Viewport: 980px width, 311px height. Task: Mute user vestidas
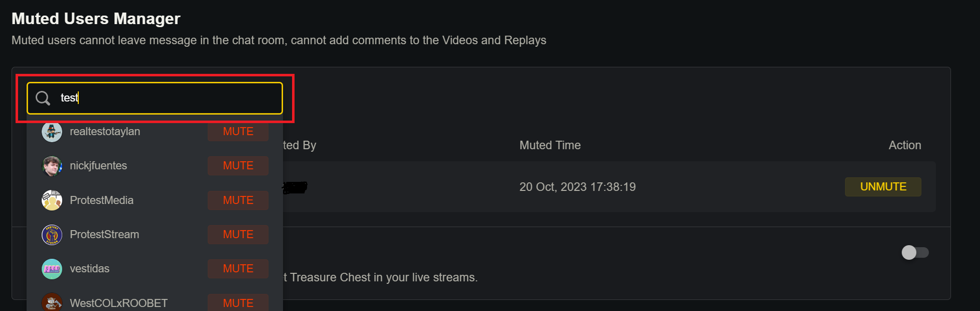pos(238,269)
